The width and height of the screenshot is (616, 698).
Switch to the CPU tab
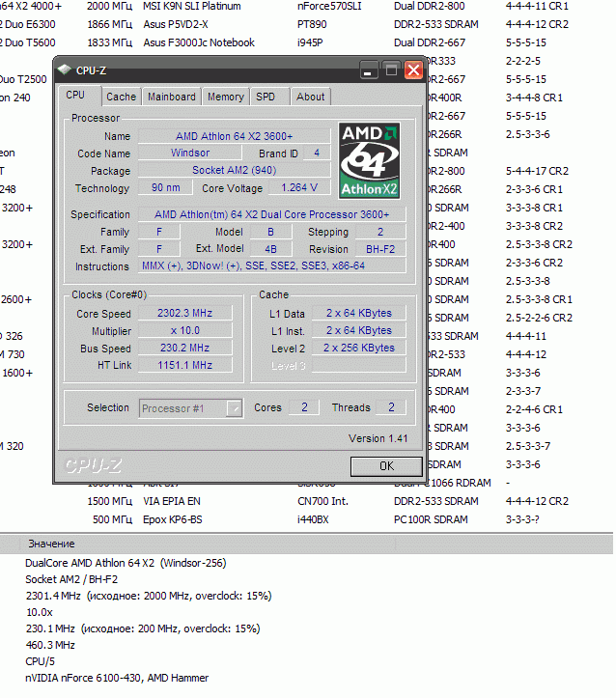79,96
